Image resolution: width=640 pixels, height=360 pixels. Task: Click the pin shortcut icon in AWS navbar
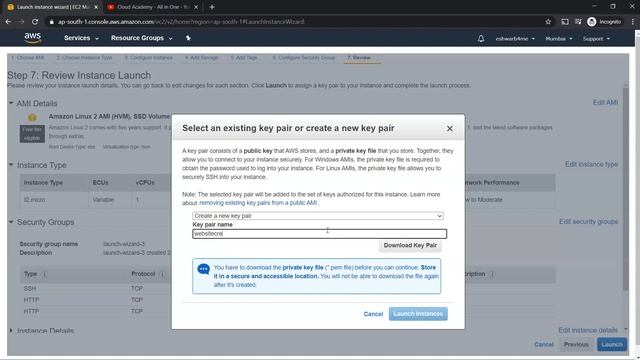[188, 38]
